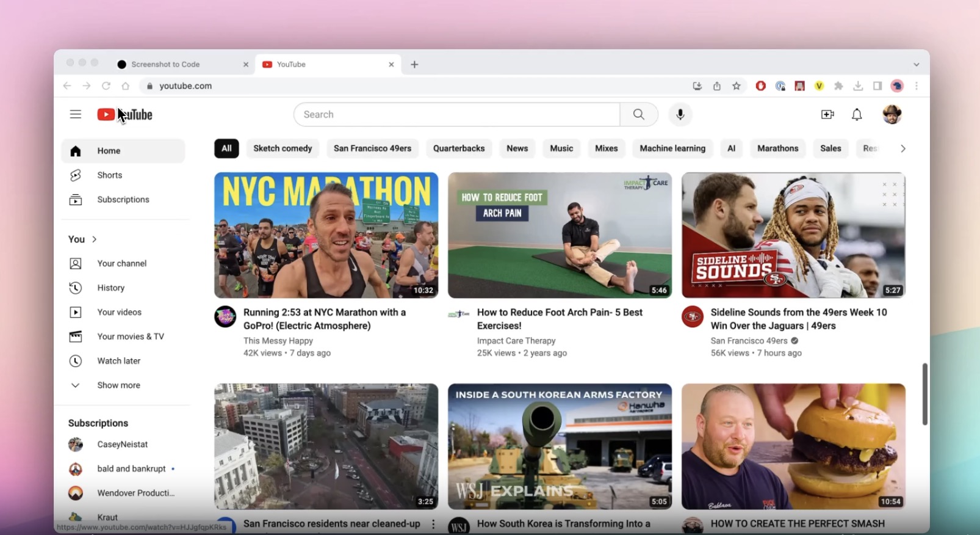Click the microphone voice search icon
This screenshot has width=980, height=535.
(680, 114)
